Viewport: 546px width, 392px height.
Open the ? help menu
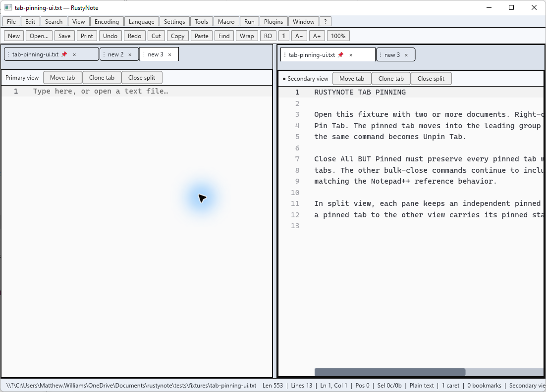pos(325,22)
